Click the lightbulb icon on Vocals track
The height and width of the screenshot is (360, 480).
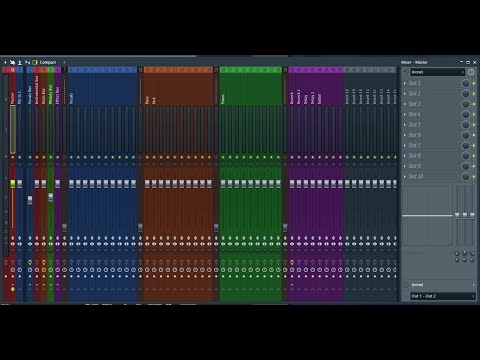click(x=71, y=263)
